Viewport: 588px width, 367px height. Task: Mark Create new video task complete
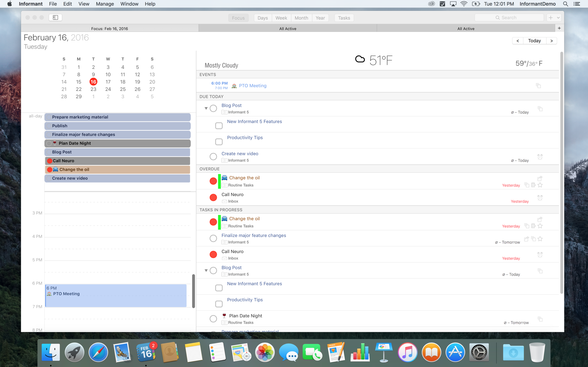point(213,157)
